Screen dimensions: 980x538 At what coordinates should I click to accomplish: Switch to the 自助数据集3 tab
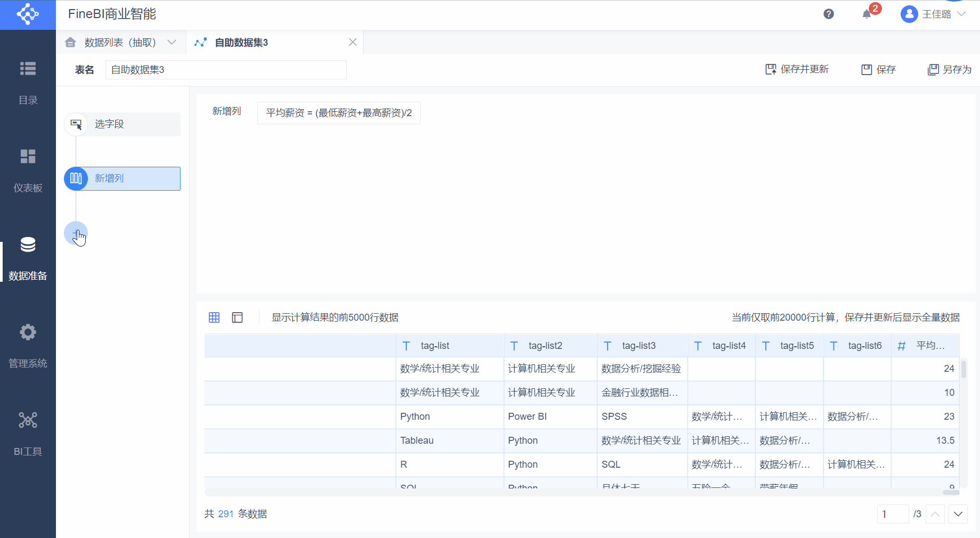point(241,43)
